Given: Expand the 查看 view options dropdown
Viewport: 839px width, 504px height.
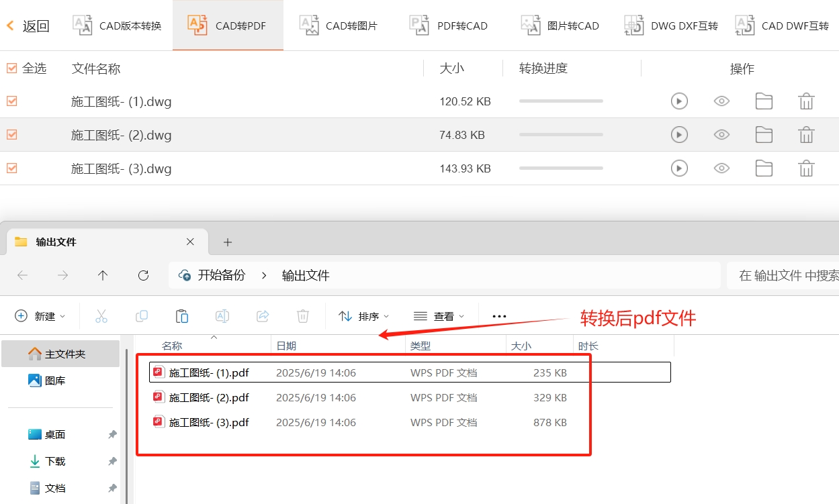Looking at the screenshot, I should 439,315.
